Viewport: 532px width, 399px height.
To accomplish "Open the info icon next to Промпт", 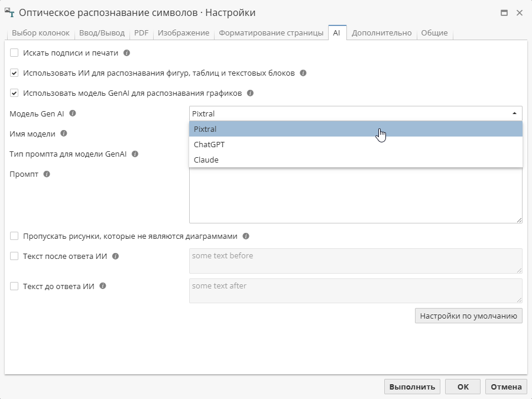I will tap(46, 174).
